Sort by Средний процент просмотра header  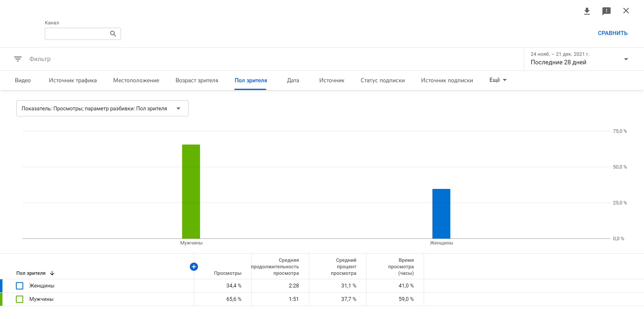point(344,266)
